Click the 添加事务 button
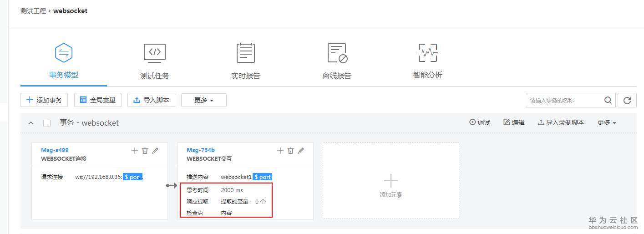644x234 pixels. (44, 100)
